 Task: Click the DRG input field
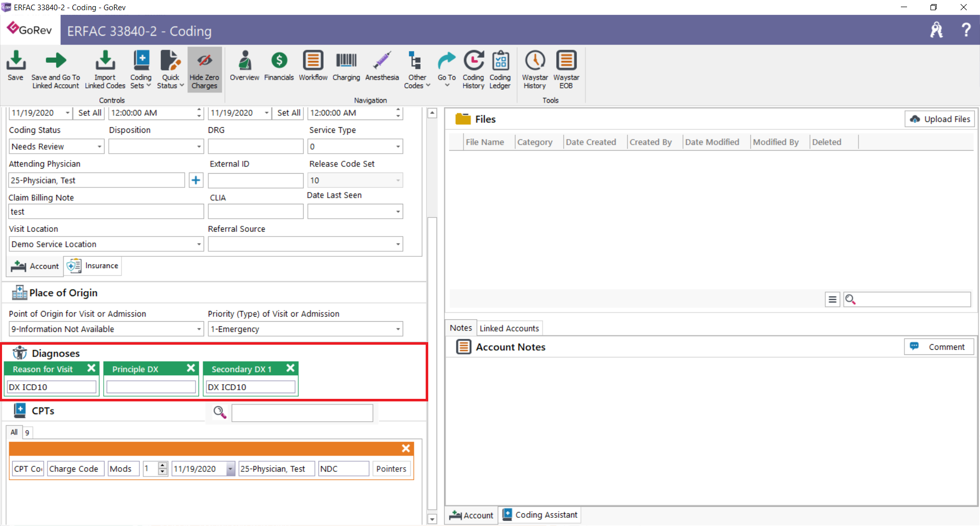coord(256,147)
